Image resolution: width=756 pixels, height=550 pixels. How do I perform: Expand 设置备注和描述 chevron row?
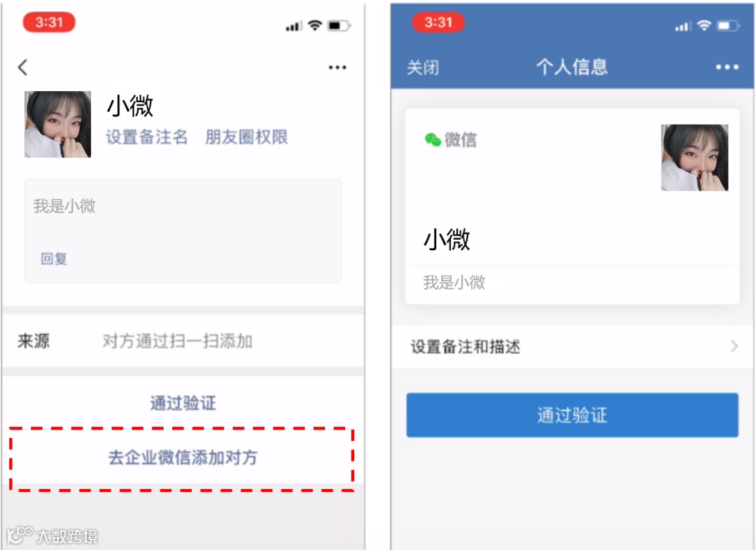point(573,346)
